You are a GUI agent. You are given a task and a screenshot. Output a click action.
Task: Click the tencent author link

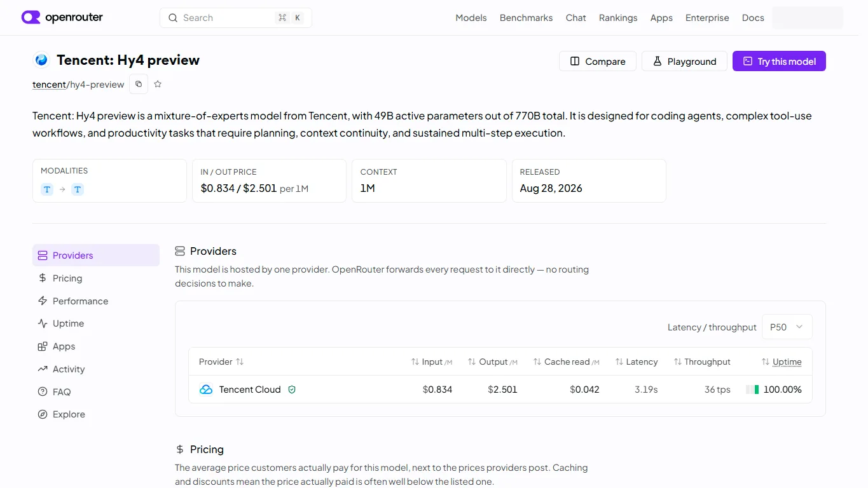(x=50, y=85)
